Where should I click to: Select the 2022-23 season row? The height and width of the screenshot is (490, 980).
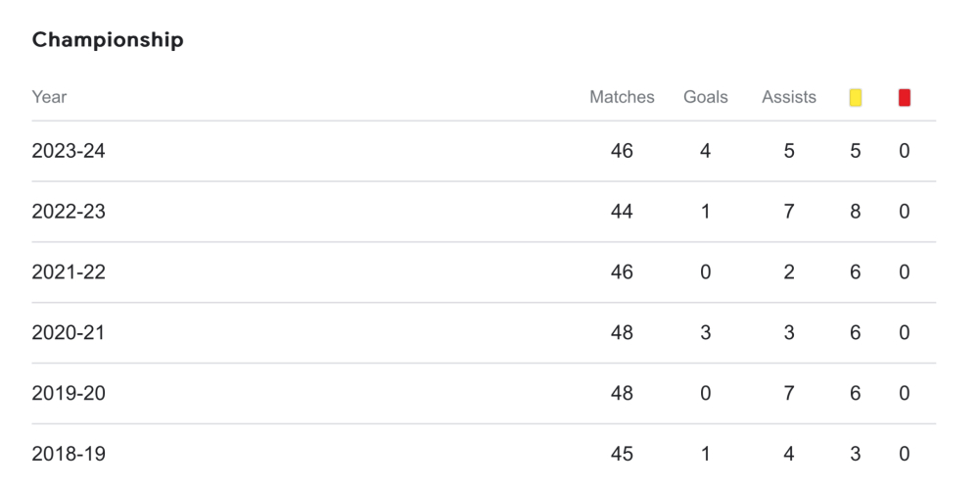click(69, 212)
